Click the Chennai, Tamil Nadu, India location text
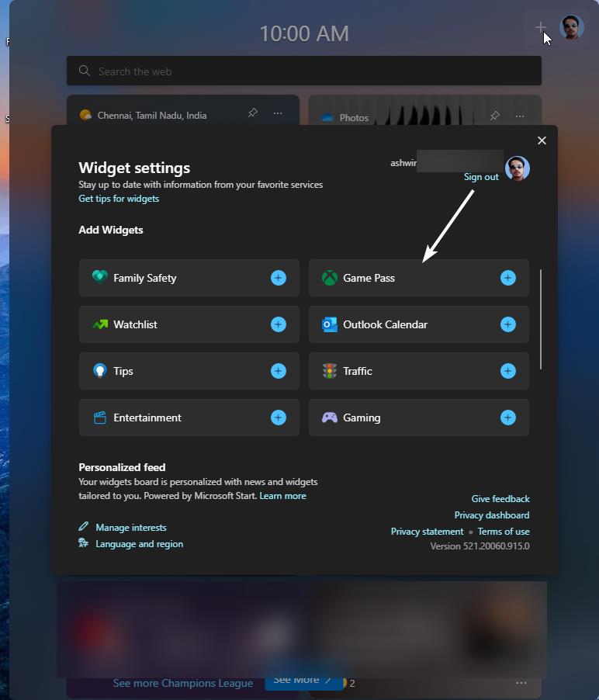This screenshot has height=700, width=599. tap(152, 115)
